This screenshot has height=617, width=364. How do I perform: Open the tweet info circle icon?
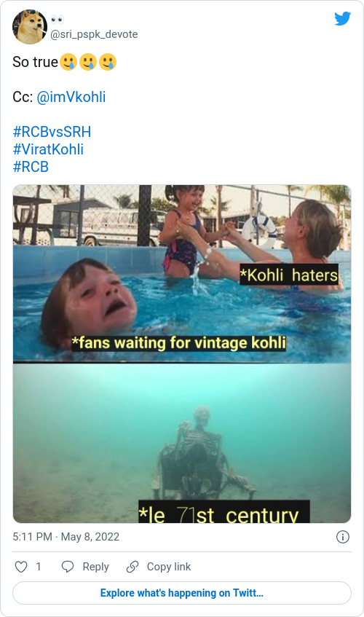pyautogui.click(x=343, y=537)
